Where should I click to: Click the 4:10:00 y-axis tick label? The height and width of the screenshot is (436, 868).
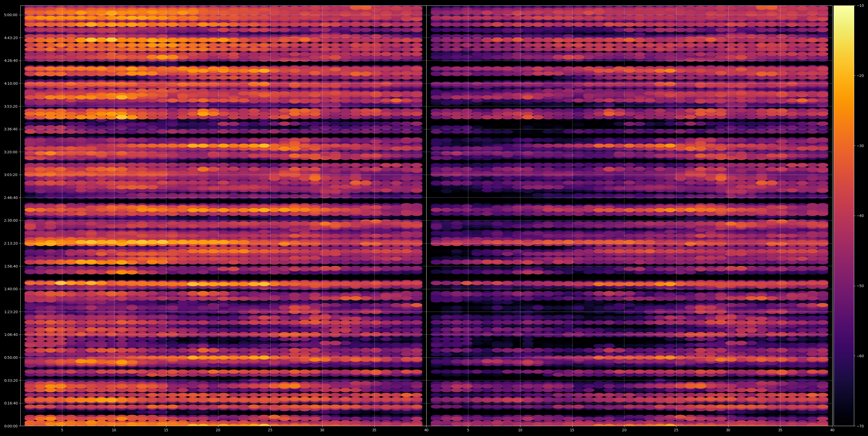click(x=10, y=83)
